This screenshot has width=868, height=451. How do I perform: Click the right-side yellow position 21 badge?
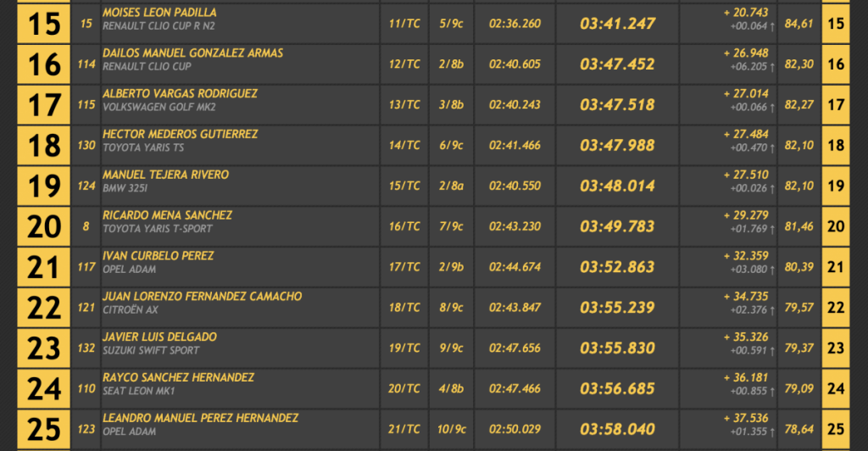(836, 268)
